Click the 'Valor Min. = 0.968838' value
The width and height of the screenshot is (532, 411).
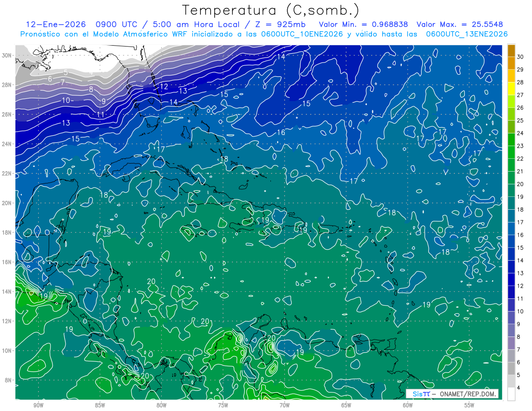click(x=364, y=24)
